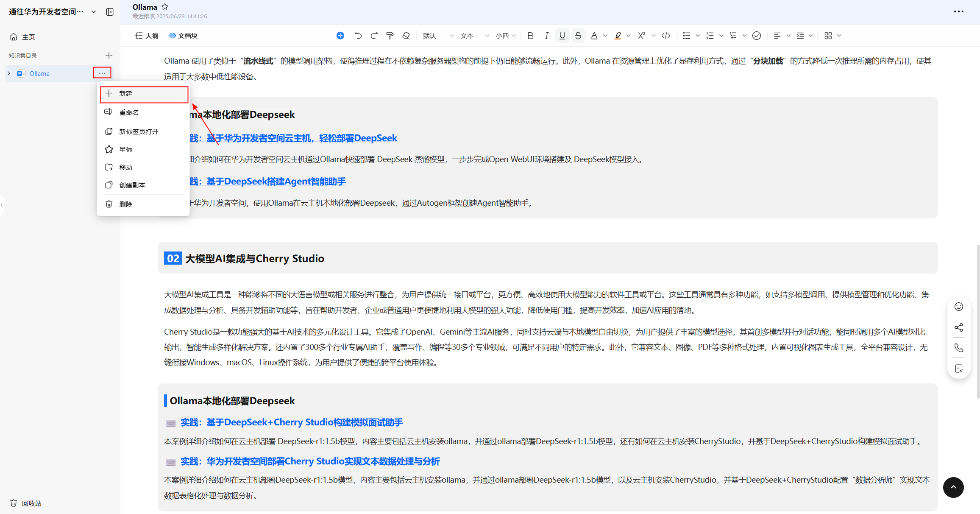
Task: Click the blue insert plus button
Action: [x=340, y=36]
